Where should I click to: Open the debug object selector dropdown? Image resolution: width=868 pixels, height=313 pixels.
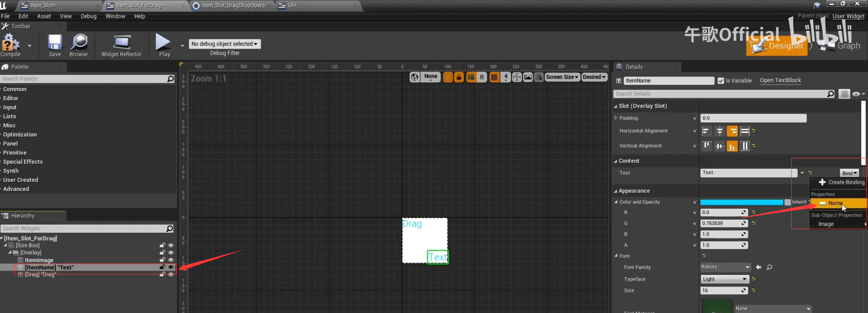point(225,44)
